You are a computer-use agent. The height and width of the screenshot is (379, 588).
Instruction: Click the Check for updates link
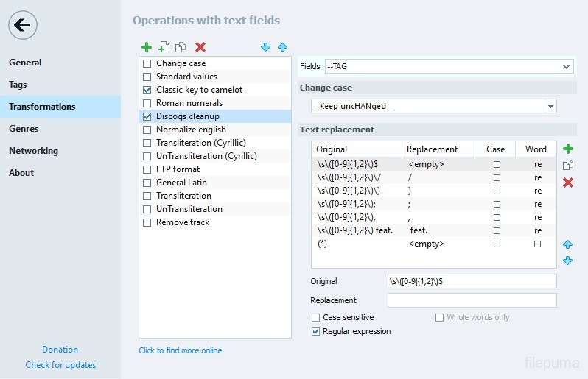(60, 365)
